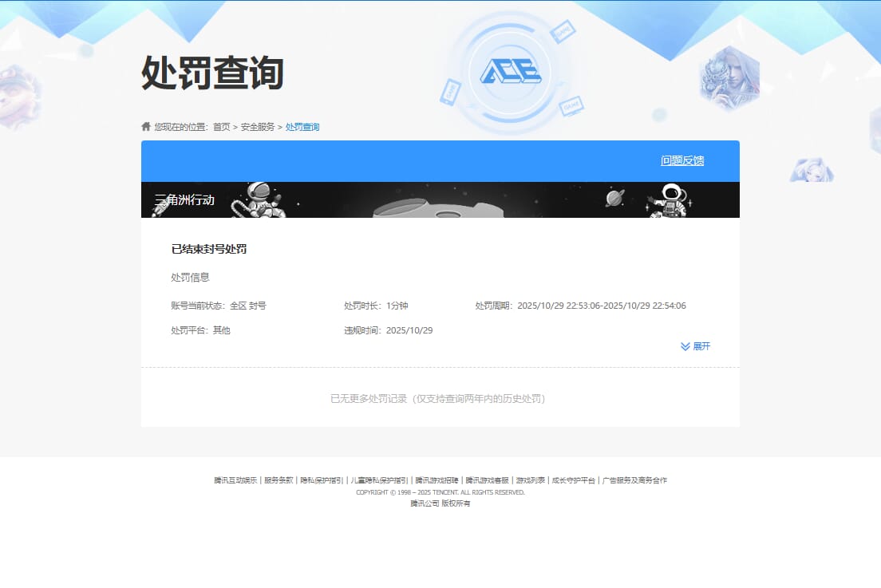Click the hexagon character portrait at top right
Viewport: 881px width, 588px height.
coord(729,77)
